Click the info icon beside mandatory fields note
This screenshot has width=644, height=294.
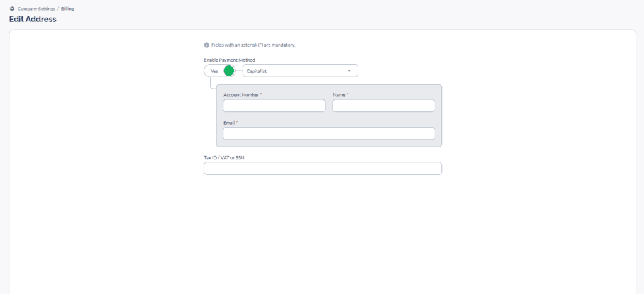coord(206,45)
